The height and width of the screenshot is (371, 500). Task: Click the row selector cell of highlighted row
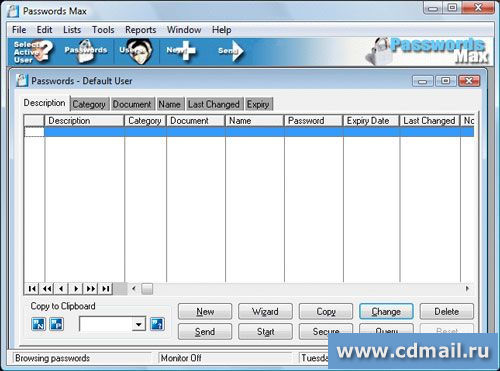(34, 132)
